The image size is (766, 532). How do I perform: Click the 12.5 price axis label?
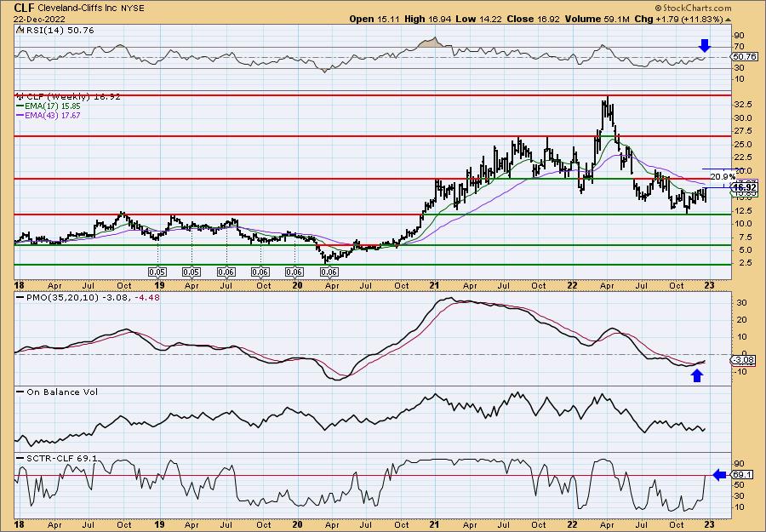coord(743,210)
